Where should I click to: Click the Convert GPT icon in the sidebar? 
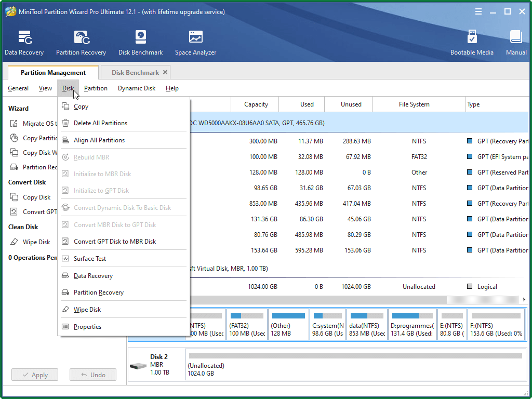(14, 212)
